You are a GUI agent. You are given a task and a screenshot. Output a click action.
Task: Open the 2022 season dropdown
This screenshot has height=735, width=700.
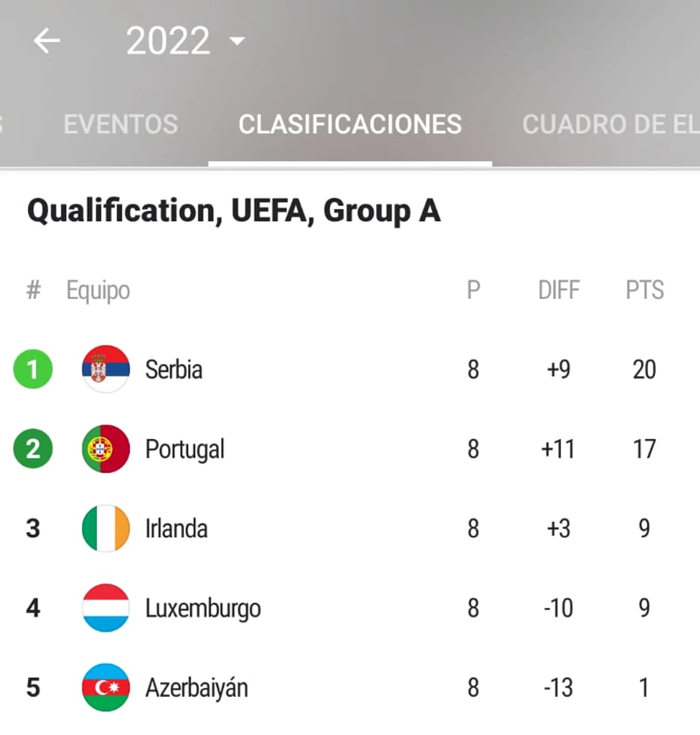pos(185,41)
